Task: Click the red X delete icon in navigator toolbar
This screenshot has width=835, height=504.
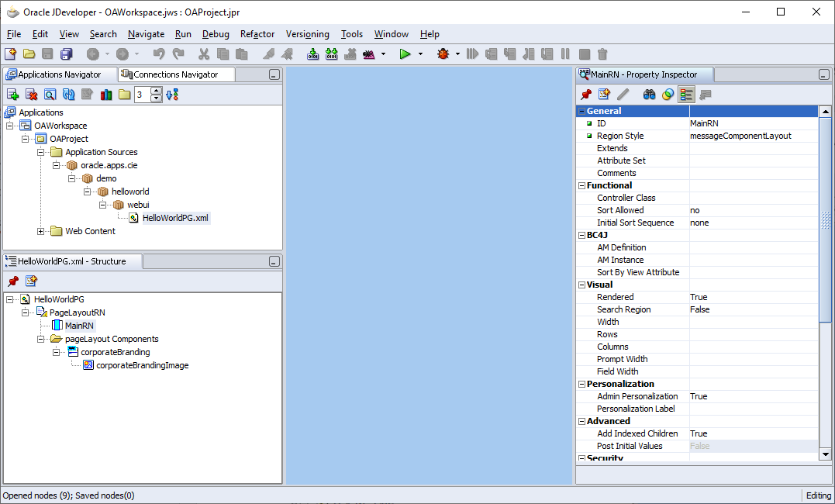Action: tap(32, 95)
